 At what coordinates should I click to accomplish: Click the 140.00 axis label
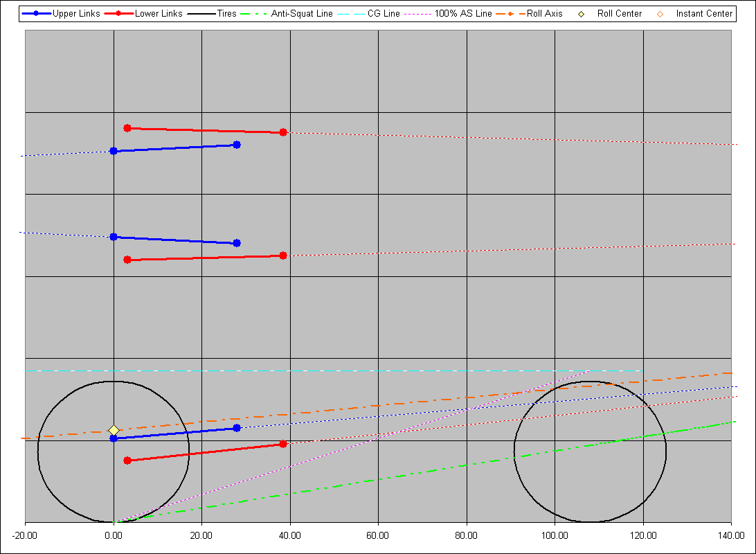tap(731, 536)
